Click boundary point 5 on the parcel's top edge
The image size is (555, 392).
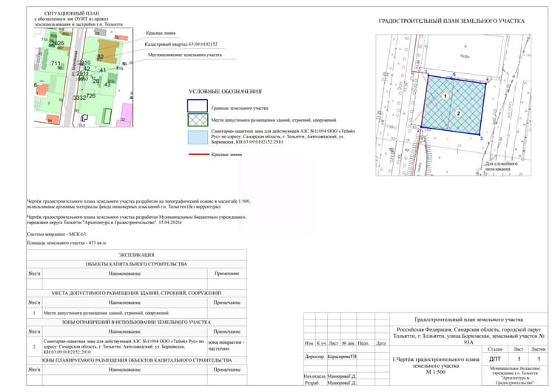pyautogui.click(x=454, y=75)
